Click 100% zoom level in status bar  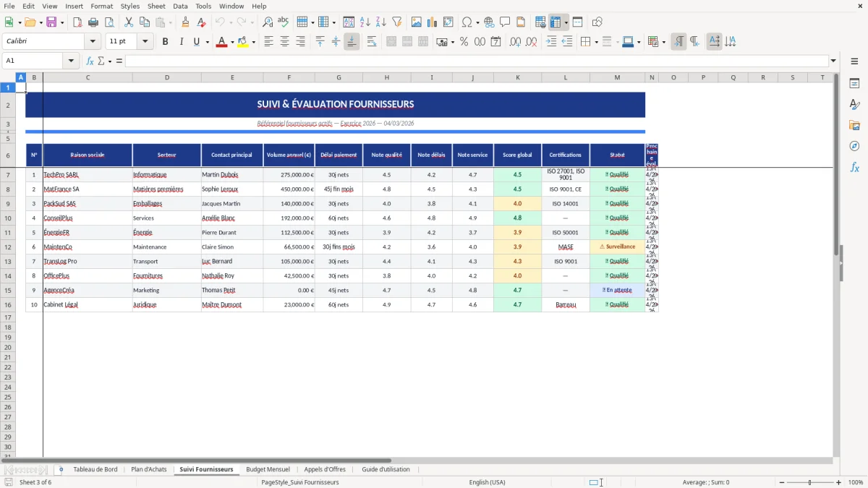click(x=856, y=482)
